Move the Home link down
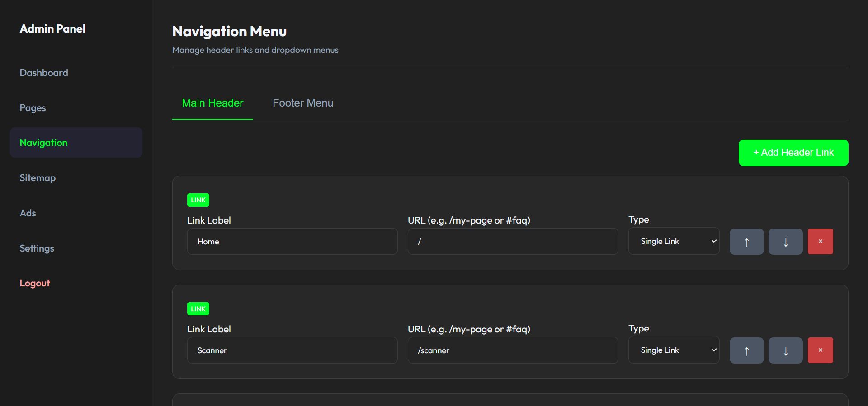The height and width of the screenshot is (406, 868). [x=785, y=242]
